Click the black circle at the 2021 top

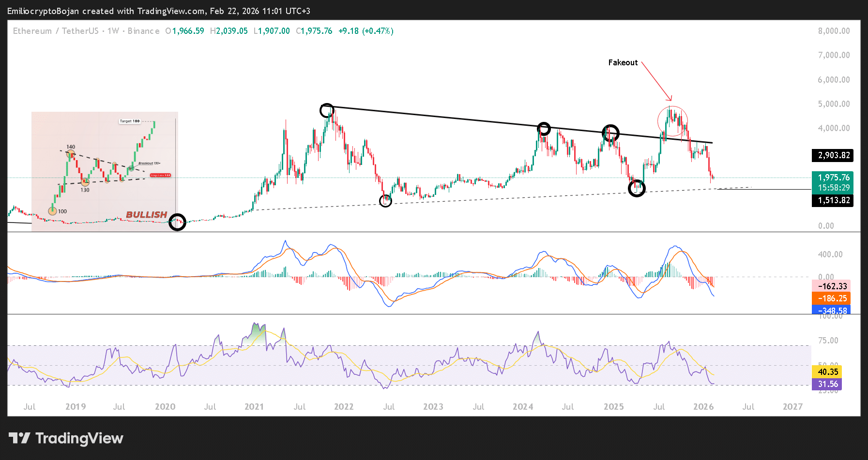pos(327,110)
